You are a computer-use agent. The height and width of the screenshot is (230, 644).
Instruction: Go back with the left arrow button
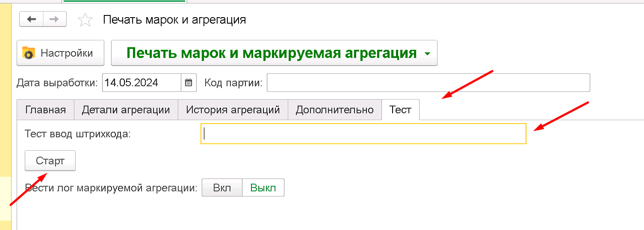click(31, 19)
